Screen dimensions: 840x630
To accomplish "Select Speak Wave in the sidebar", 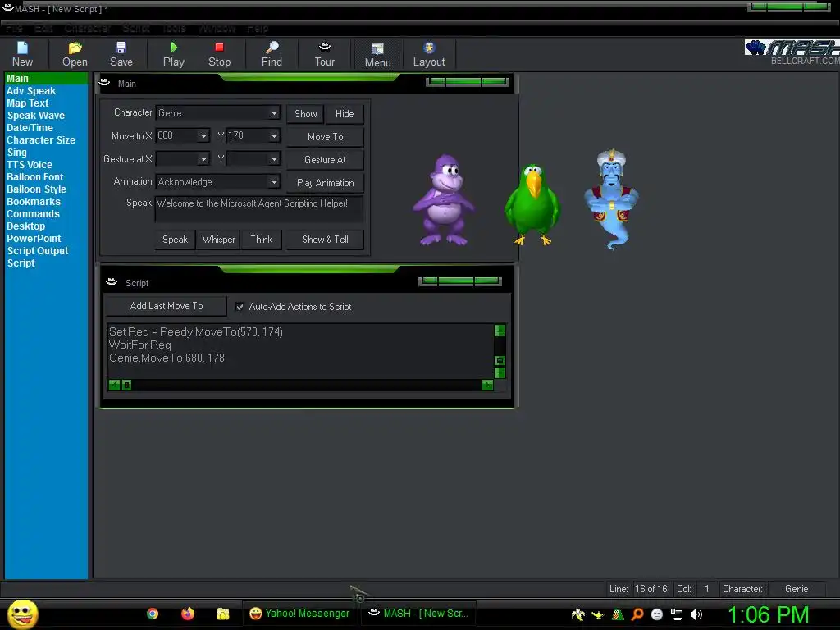I will 36,116.
